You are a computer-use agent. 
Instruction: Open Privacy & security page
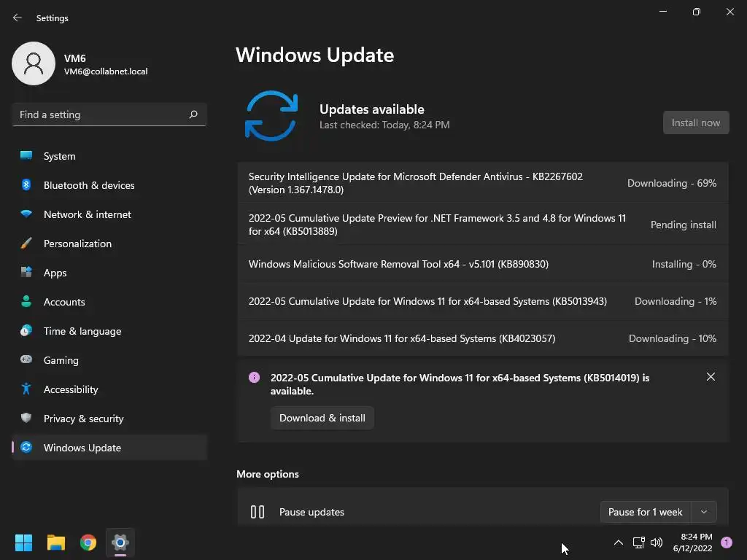109,419
